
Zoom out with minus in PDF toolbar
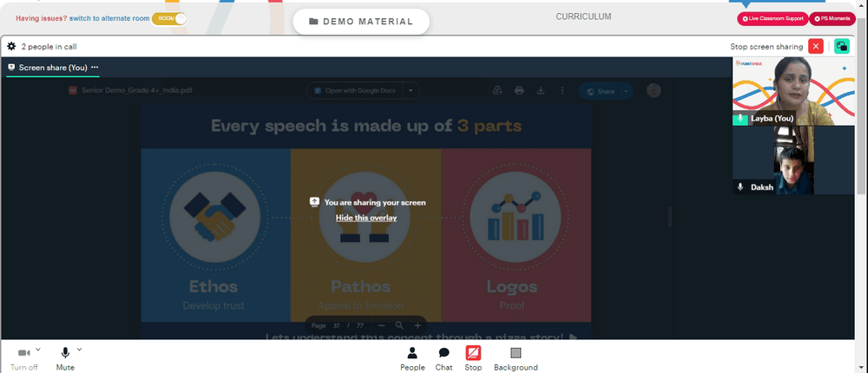tap(381, 325)
